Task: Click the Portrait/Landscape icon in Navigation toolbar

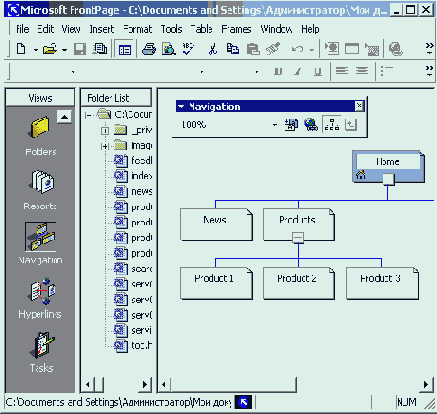Action: (x=332, y=125)
